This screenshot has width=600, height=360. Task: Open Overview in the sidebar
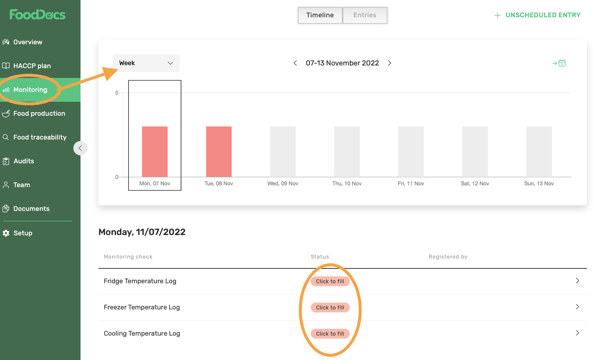click(28, 42)
